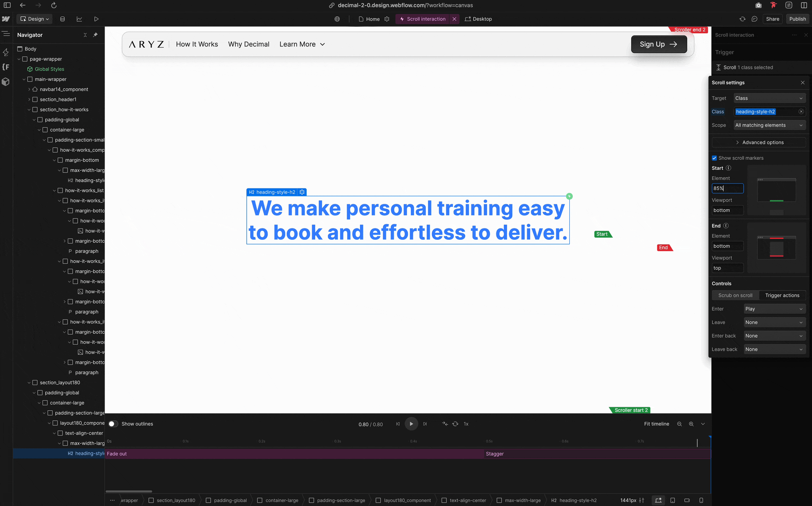Switch to the Scroll interaction tab
The width and height of the screenshot is (812, 506).
click(x=422, y=19)
